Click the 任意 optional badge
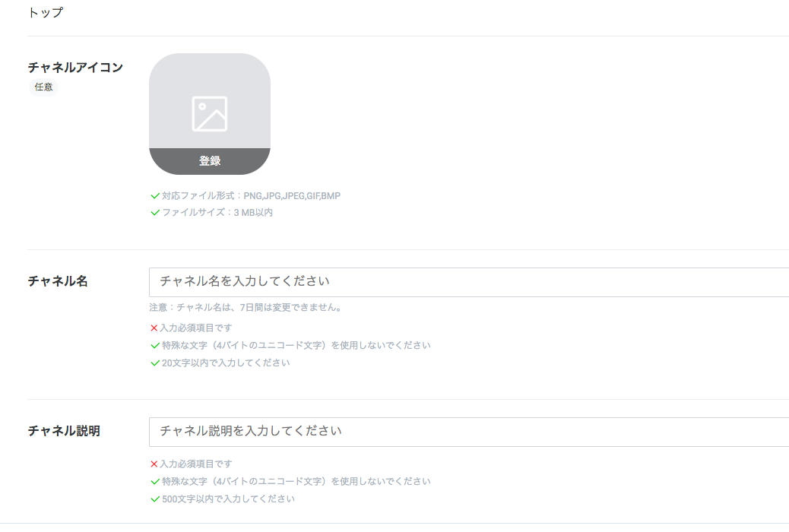This screenshot has width=789, height=532. [x=43, y=87]
